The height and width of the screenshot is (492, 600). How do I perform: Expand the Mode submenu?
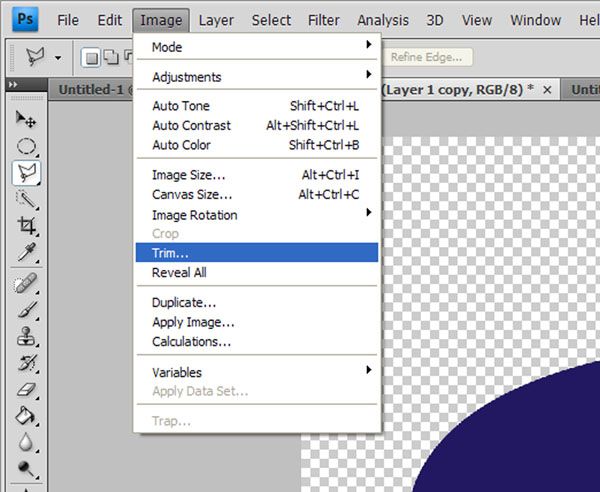(257, 47)
